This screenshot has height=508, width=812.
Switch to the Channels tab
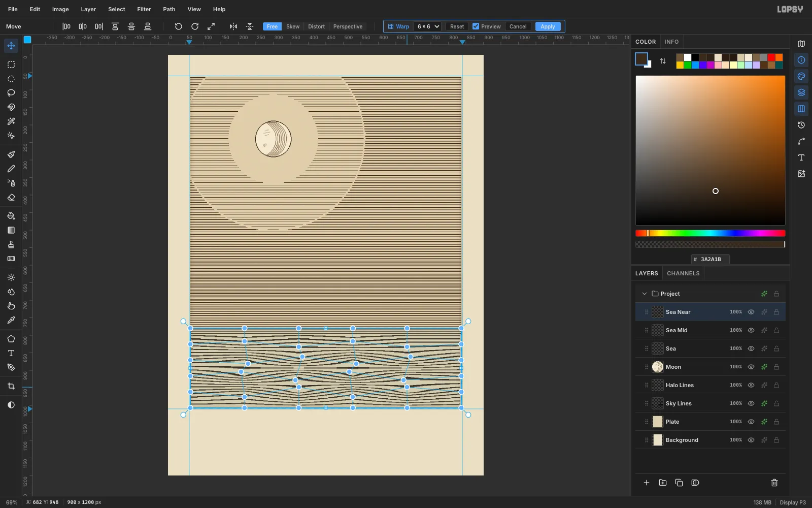pyautogui.click(x=683, y=273)
